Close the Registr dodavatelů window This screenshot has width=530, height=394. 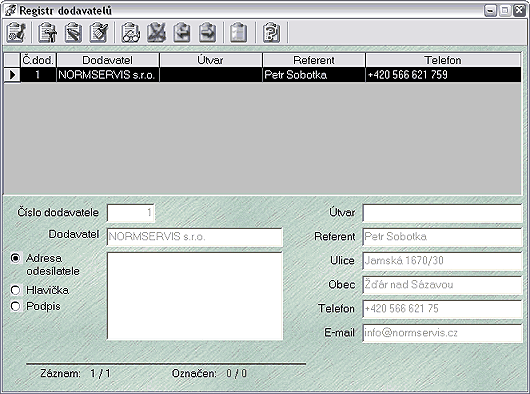click(520, 11)
